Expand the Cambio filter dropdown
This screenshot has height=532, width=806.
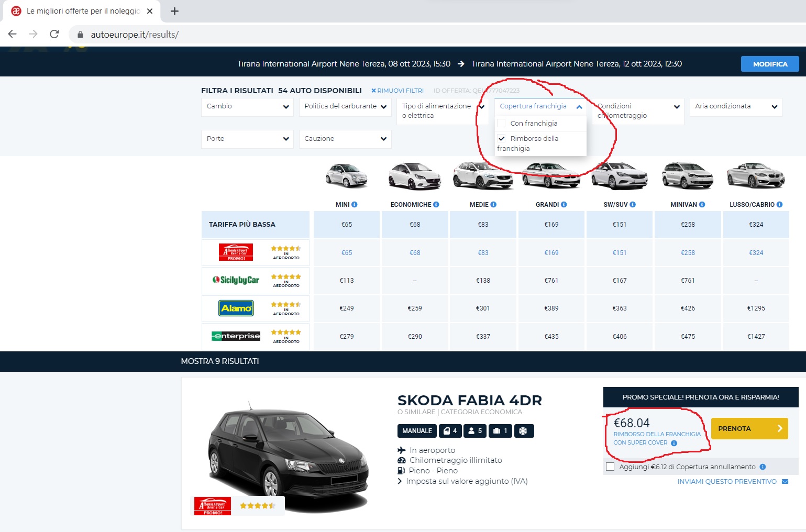pos(247,106)
